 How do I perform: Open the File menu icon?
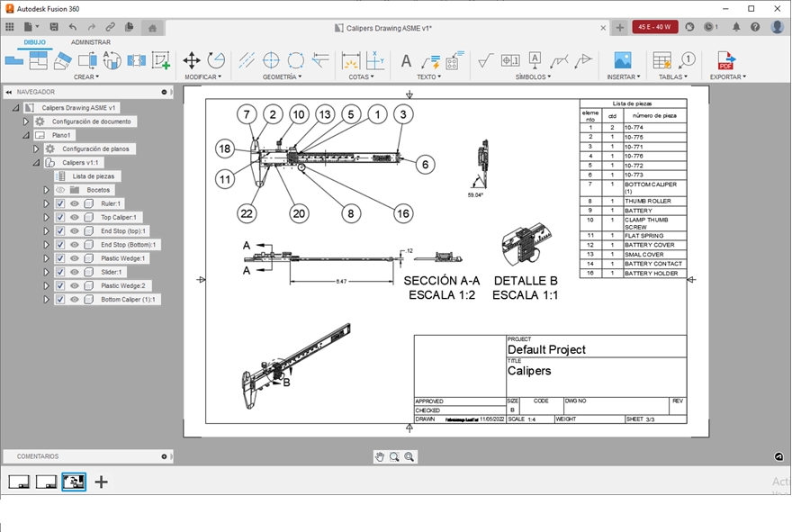pyautogui.click(x=31, y=27)
